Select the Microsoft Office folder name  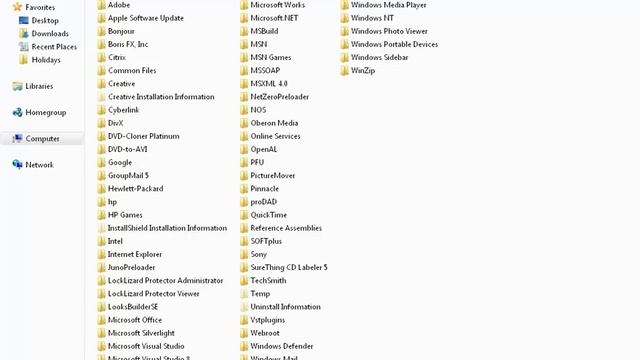[x=135, y=320]
